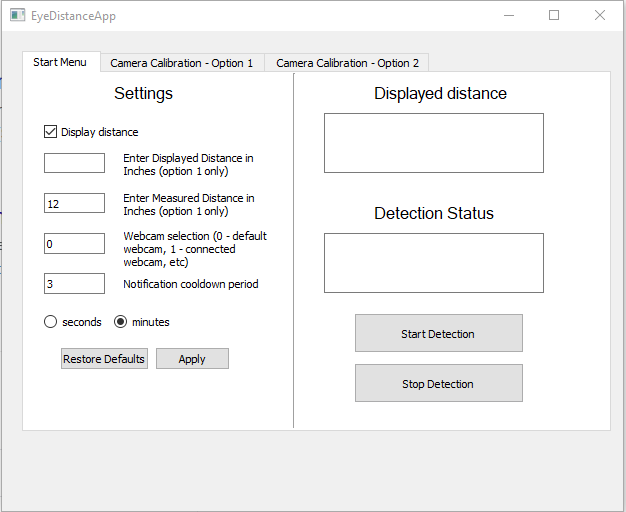Click the Measured Distance field containing 12
The width and height of the screenshot is (626, 512).
coord(74,203)
